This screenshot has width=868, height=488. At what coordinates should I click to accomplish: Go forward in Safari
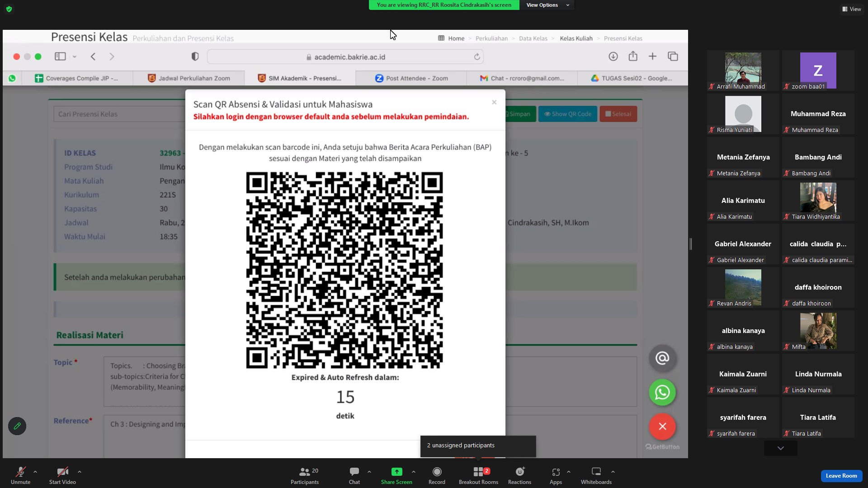point(112,56)
